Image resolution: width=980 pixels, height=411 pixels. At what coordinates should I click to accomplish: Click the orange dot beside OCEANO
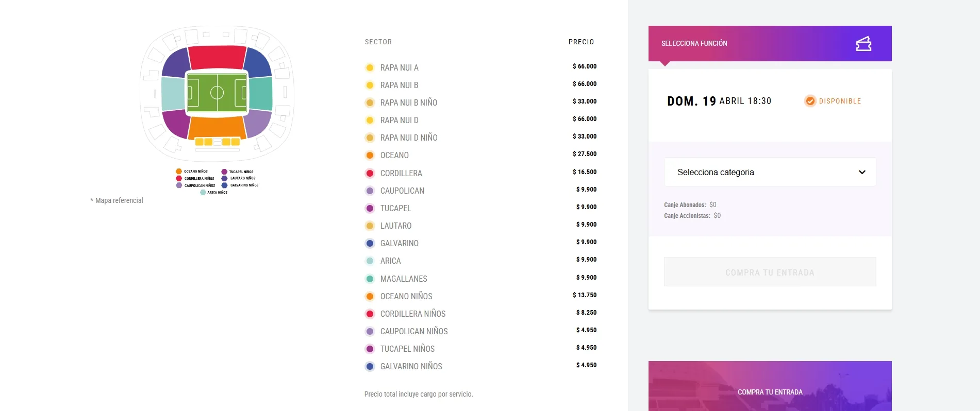(x=370, y=155)
